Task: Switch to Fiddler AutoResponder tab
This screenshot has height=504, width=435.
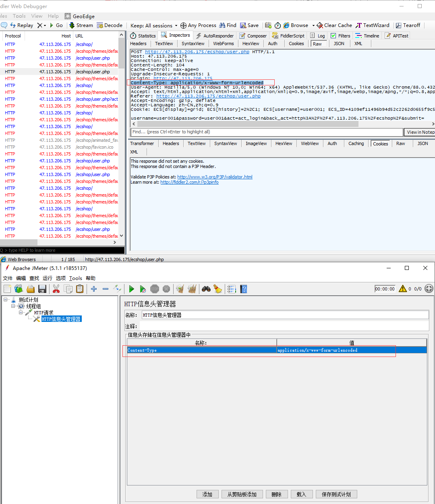Action: (x=215, y=35)
